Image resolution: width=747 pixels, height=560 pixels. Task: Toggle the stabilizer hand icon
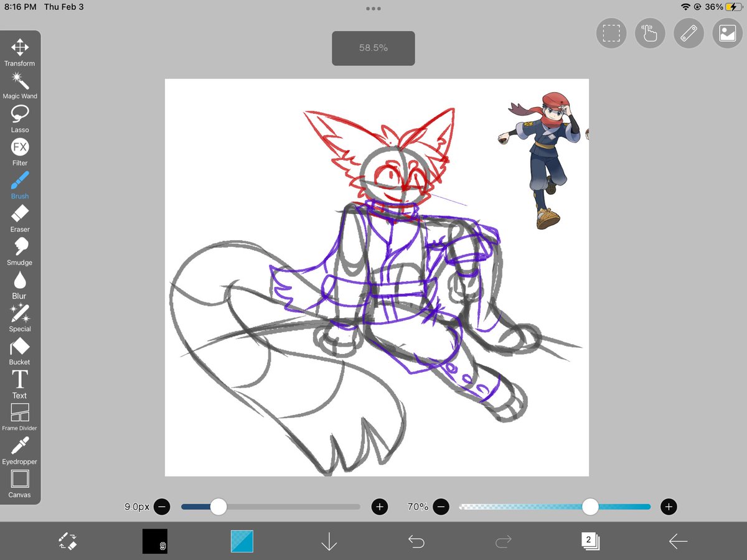650,33
